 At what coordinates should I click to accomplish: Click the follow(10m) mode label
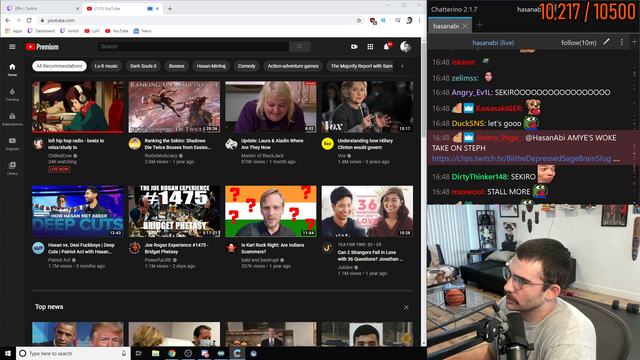578,42
